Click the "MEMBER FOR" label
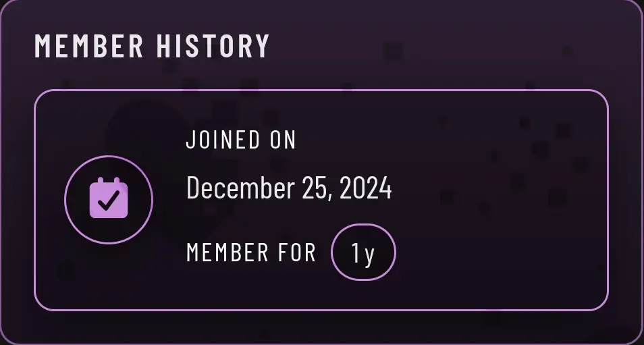This screenshot has height=345, width=644. [x=251, y=253]
